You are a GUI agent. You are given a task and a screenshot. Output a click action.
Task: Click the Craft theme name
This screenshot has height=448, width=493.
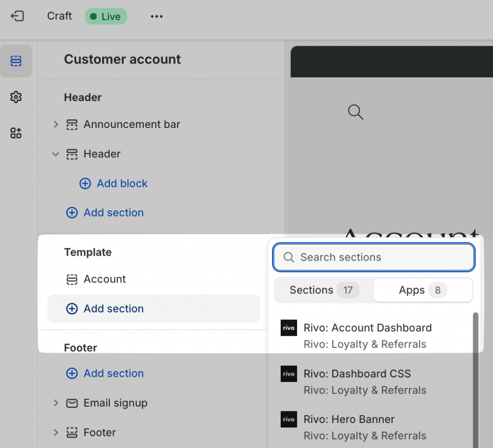[59, 16]
